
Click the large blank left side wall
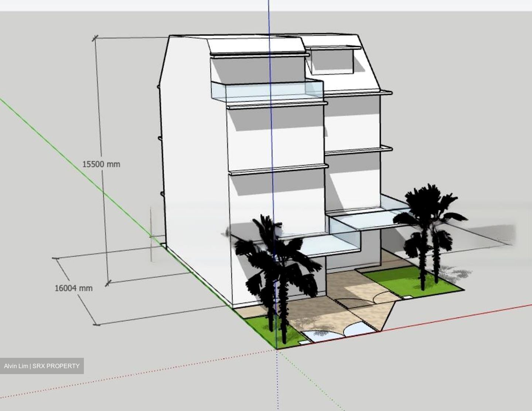point(196,166)
